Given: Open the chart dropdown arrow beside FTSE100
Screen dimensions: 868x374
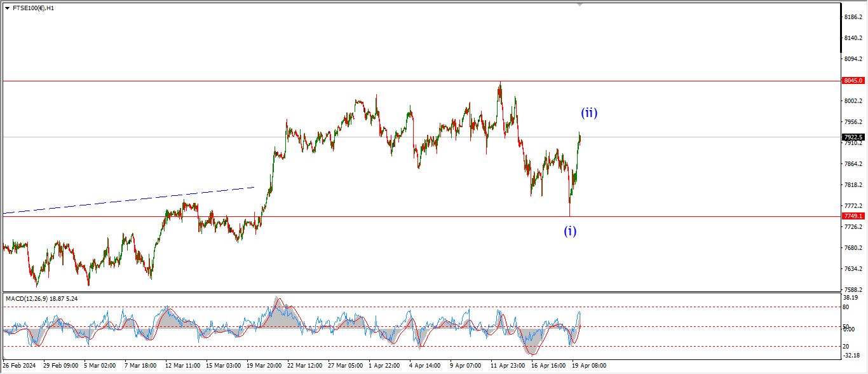Looking at the screenshot, I should pos(7,8).
